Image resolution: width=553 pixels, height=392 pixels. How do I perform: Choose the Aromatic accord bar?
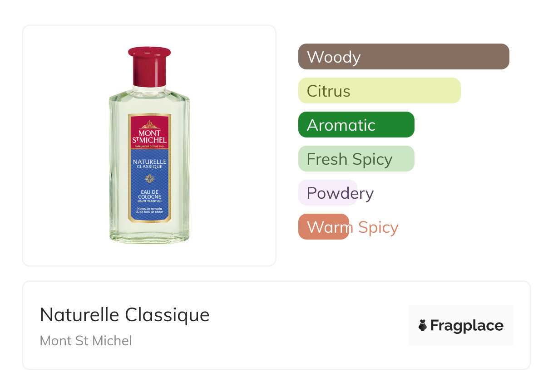coord(356,125)
